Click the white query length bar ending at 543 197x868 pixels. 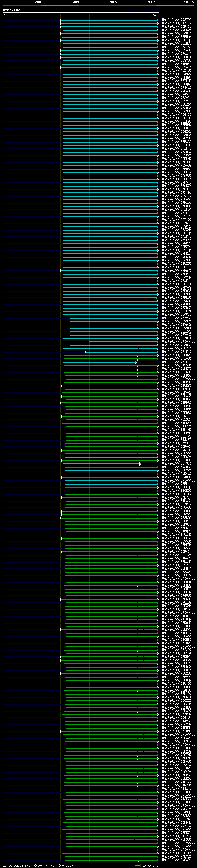click(81, 12)
